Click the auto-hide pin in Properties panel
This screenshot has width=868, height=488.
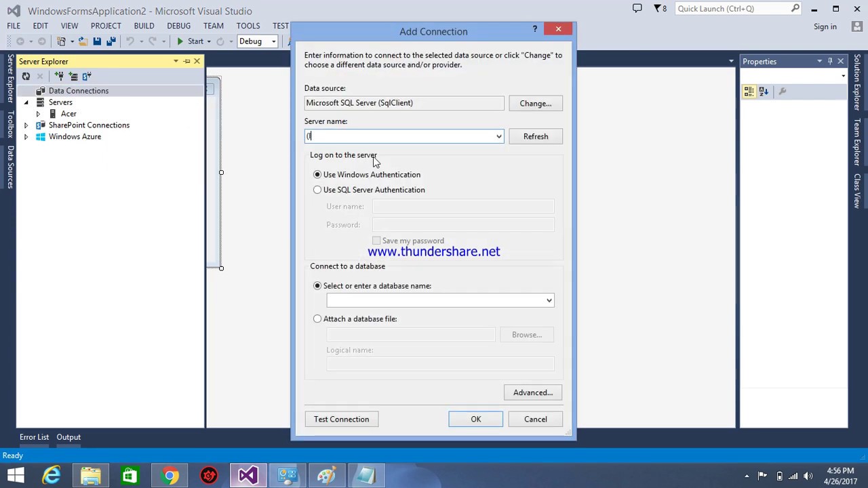pyautogui.click(x=829, y=62)
